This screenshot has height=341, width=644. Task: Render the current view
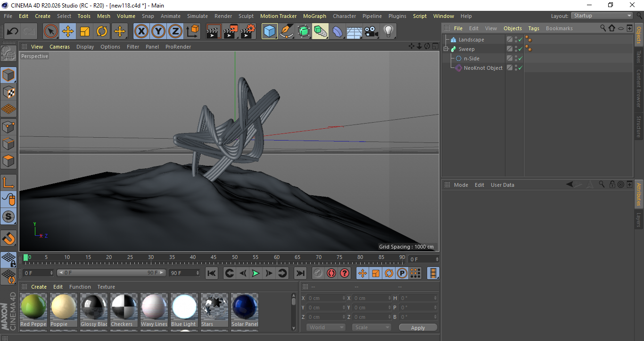pos(214,32)
